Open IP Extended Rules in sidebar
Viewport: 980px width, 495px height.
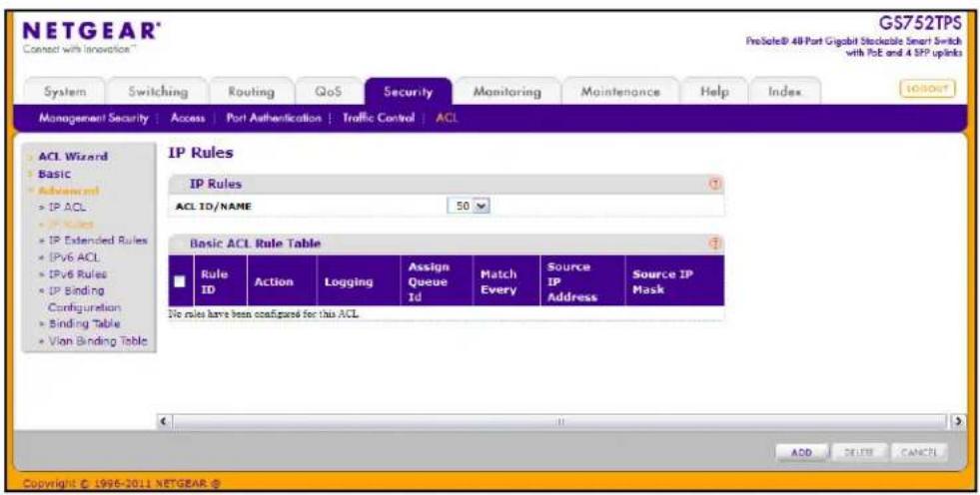98,241
